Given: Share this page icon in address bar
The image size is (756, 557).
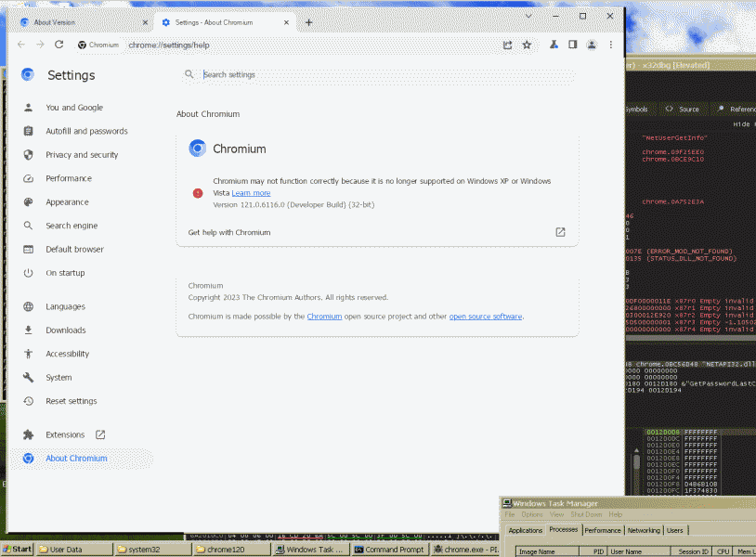Looking at the screenshot, I should [x=507, y=45].
